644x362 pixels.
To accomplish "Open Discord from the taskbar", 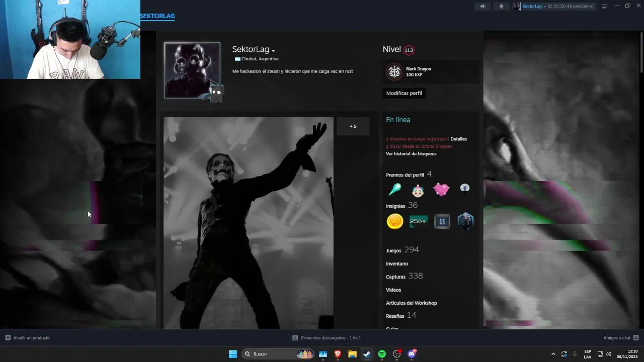I will 412,354.
